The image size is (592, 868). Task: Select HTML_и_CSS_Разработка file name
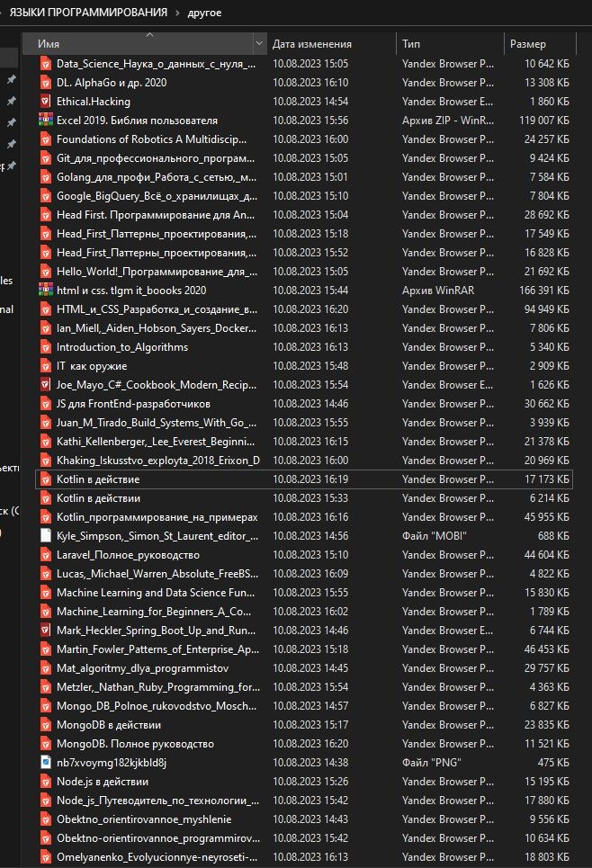click(x=157, y=309)
